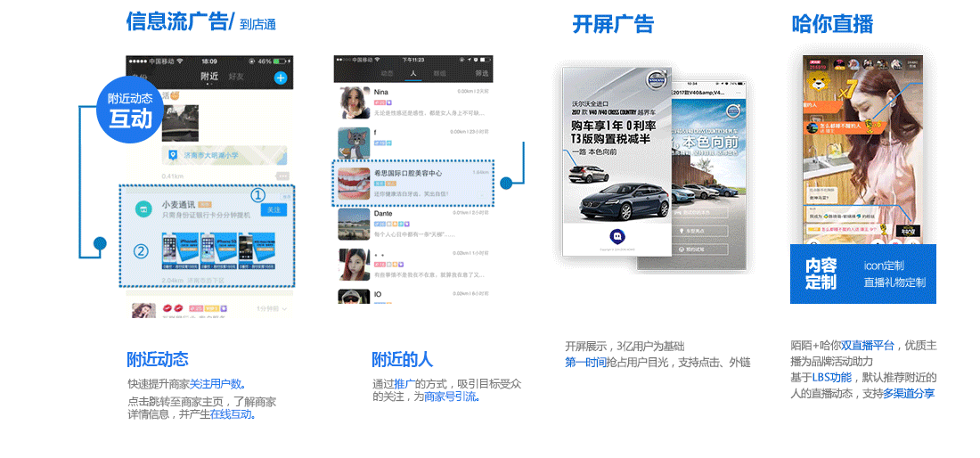Click the location pin icon on map card
Viewport: 980px width, 458px height.
pyautogui.click(x=172, y=156)
